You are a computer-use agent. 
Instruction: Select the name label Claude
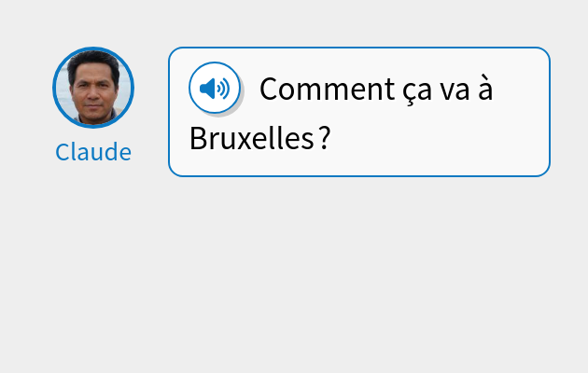point(93,152)
